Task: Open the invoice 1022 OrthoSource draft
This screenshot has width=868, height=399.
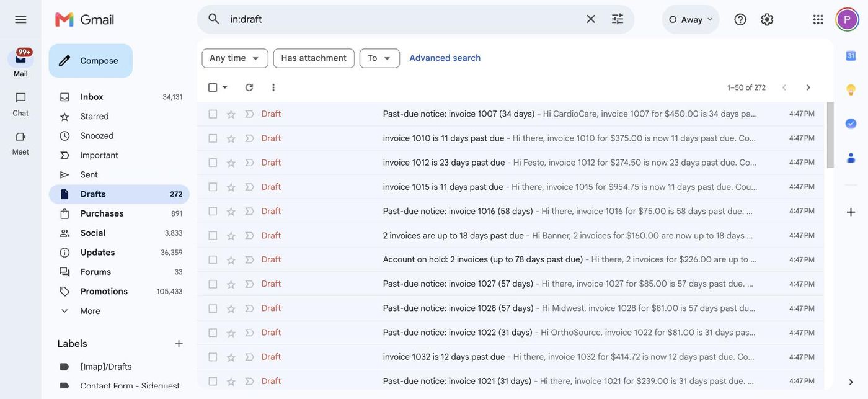Action: pos(510,333)
